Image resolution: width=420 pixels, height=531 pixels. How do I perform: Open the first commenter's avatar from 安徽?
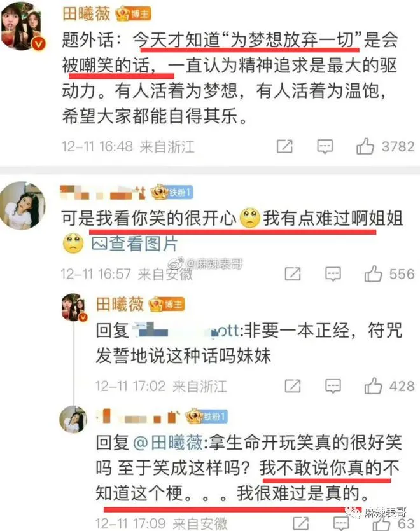click(23, 205)
